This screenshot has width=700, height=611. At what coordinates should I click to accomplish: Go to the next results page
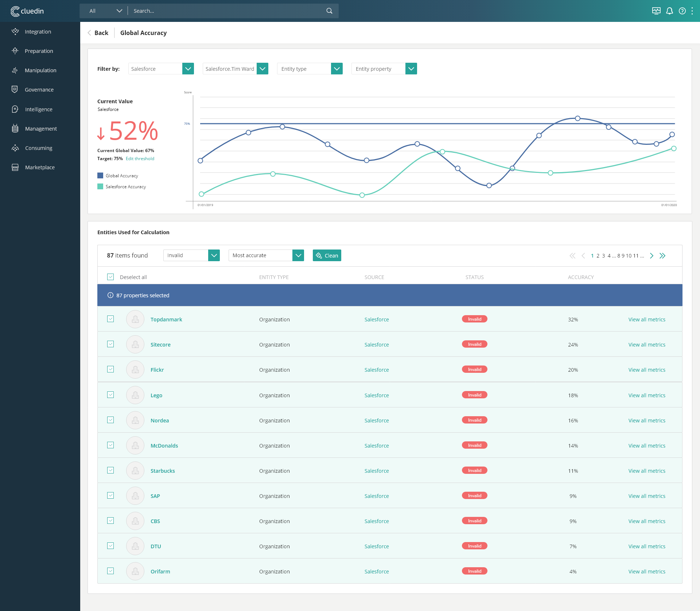coord(652,256)
